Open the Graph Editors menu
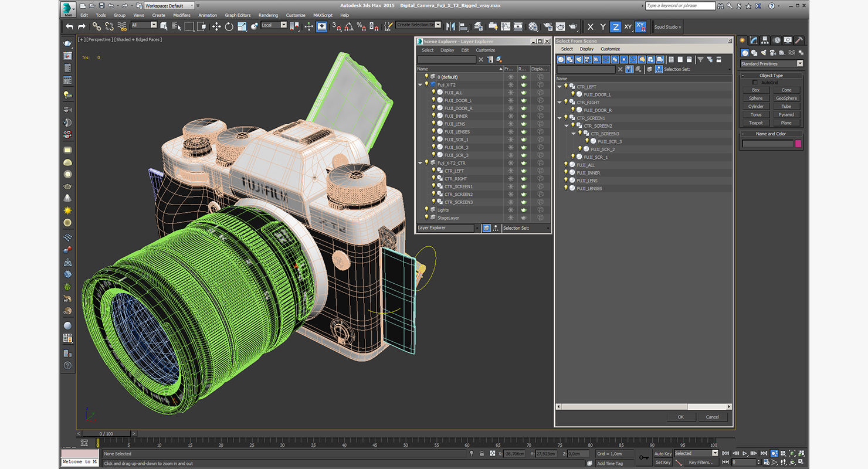This screenshot has width=868, height=469. click(238, 15)
